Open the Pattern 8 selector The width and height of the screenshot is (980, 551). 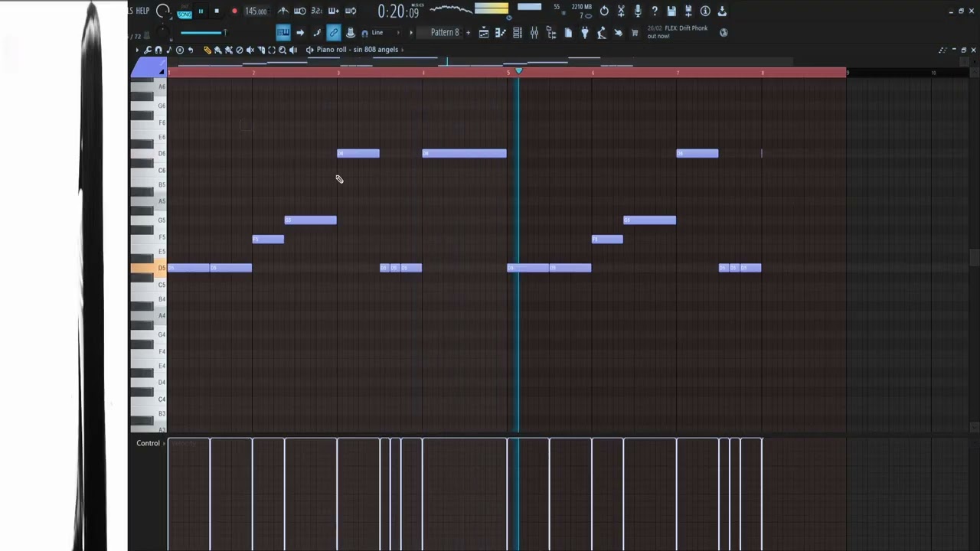(x=445, y=32)
